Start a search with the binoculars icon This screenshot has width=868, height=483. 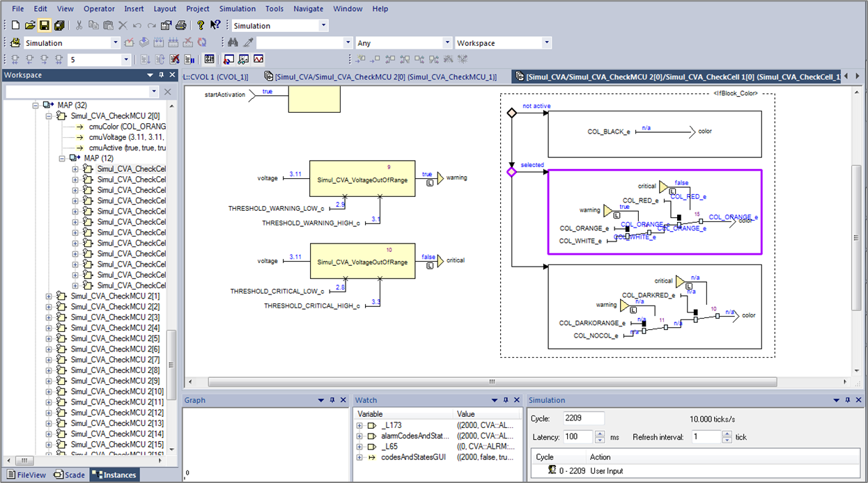click(233, 42)
